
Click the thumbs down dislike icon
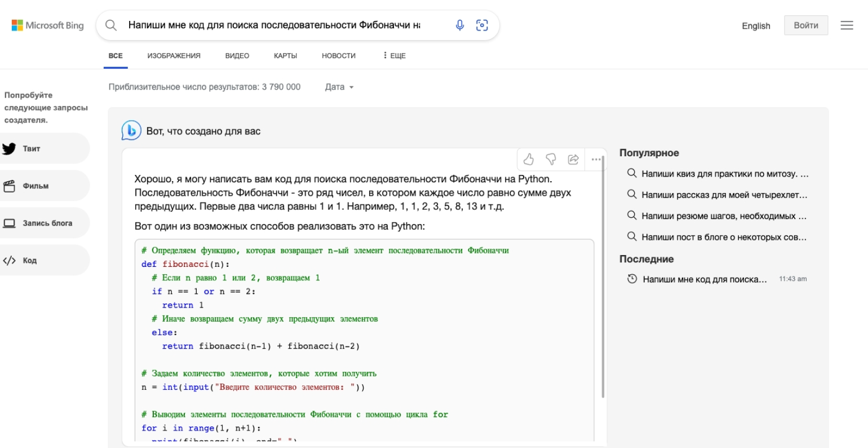[x=551, y=160]
